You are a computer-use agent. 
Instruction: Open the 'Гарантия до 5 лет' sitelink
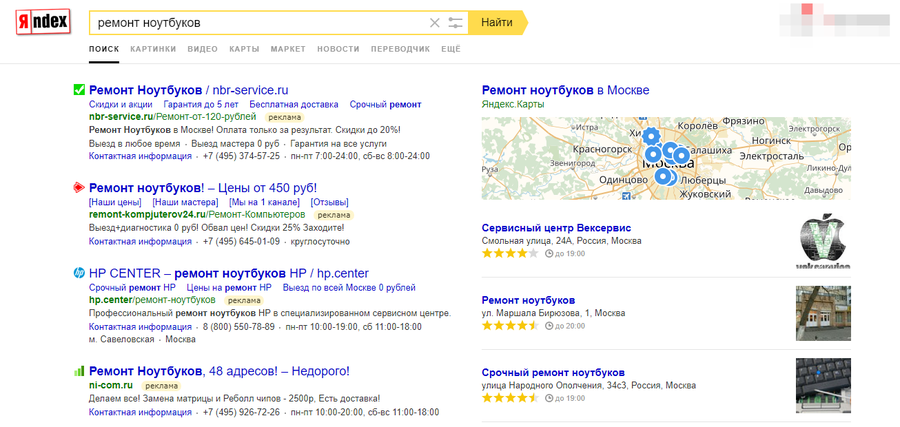point(201,104)
